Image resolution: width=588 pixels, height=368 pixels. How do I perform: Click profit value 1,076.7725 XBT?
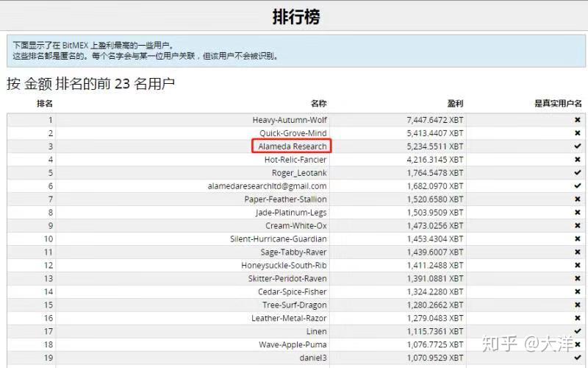435,344
